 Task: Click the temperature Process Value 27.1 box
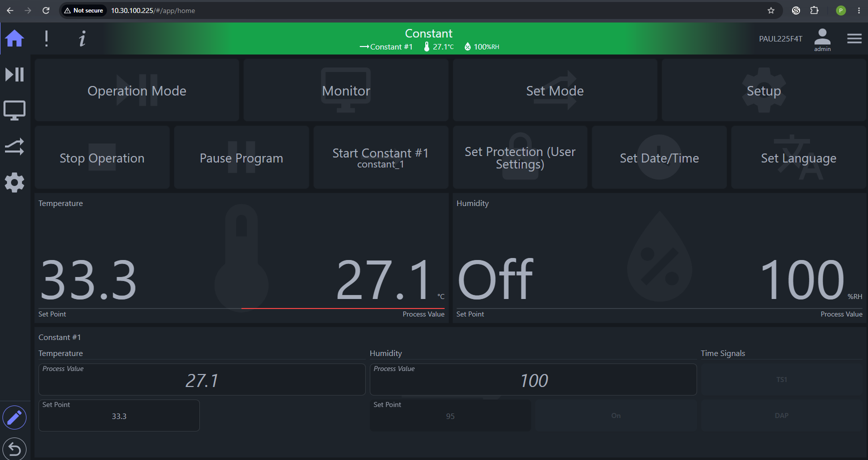coord(202,379)
